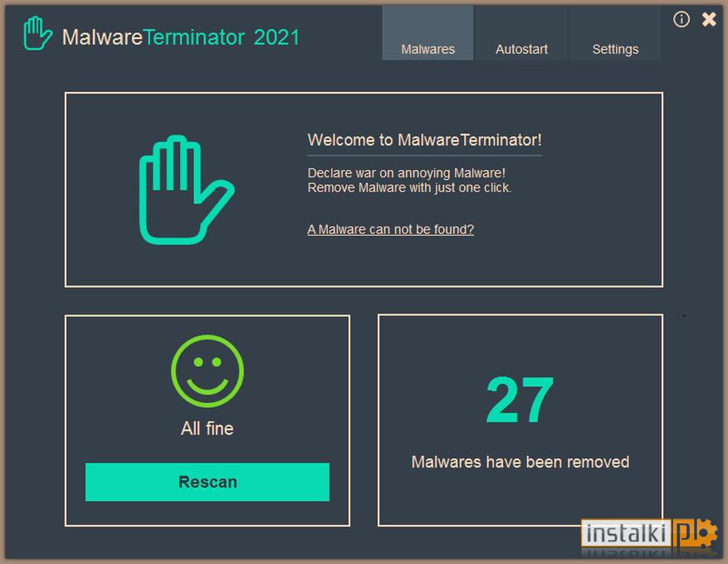Image resolution: width=728 pixels, height=564 pixels.
Task: Click the 'All fine' status label
Action: (207, 429)
